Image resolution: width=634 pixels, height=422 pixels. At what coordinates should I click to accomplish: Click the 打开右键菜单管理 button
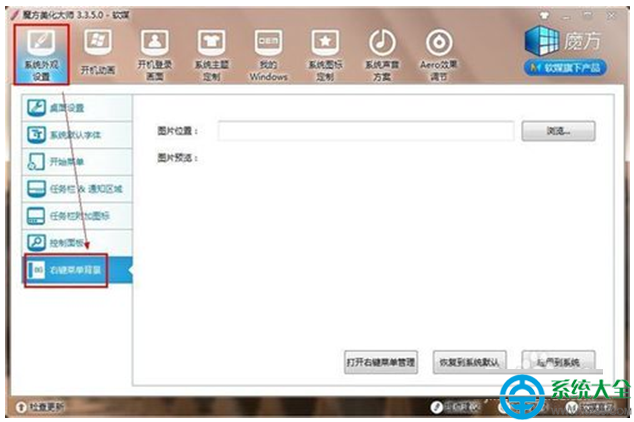(380, 361)
